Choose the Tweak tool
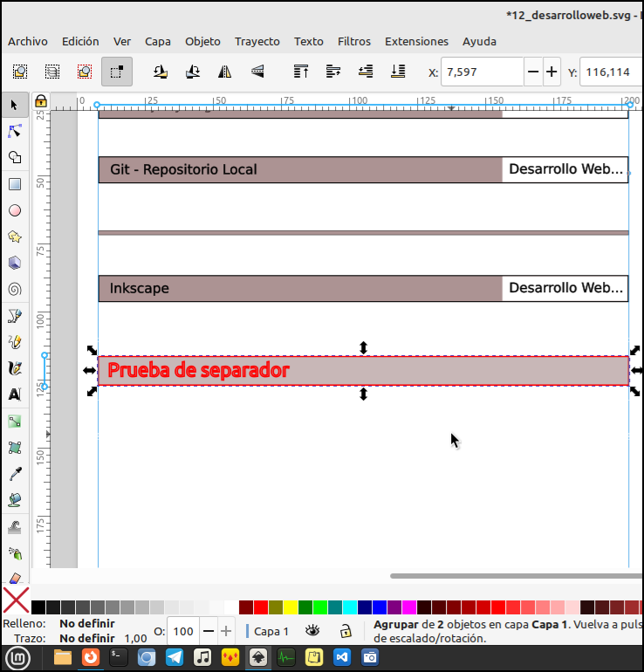 pos(15,528)
